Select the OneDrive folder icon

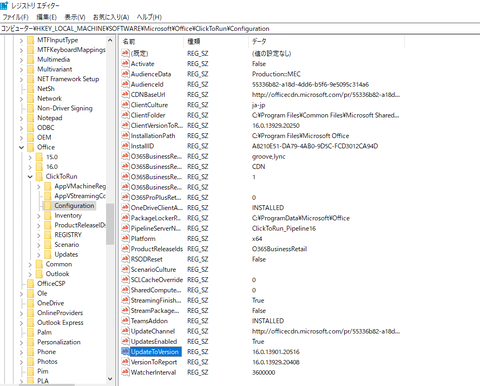(x=31, y=303)
